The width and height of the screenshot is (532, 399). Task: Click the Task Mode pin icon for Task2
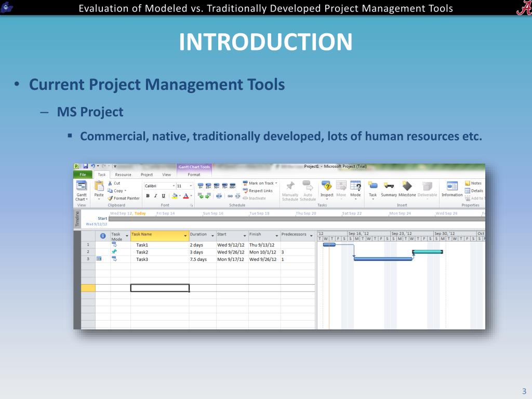click(114, 252)
